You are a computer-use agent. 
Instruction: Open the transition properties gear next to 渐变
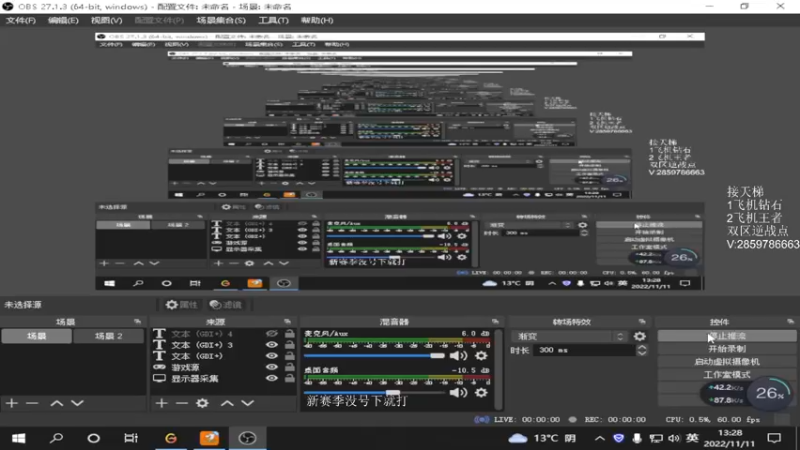click(x=640, y=336)
